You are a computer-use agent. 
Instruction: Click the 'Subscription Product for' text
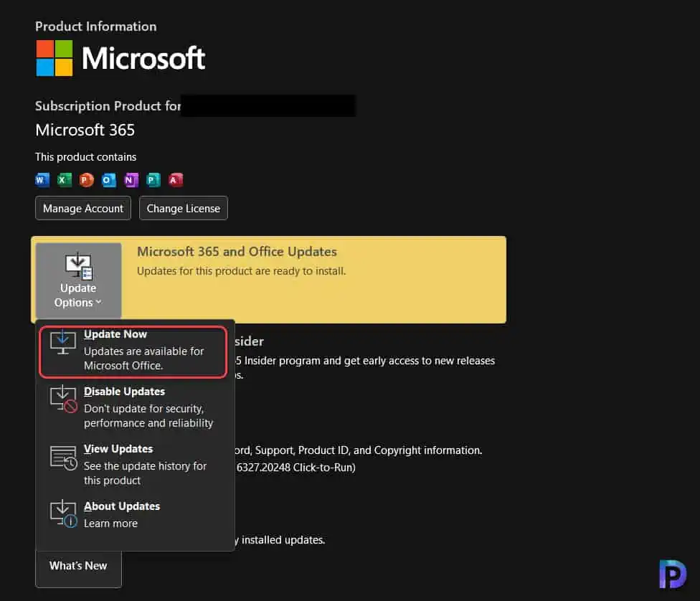108,106
